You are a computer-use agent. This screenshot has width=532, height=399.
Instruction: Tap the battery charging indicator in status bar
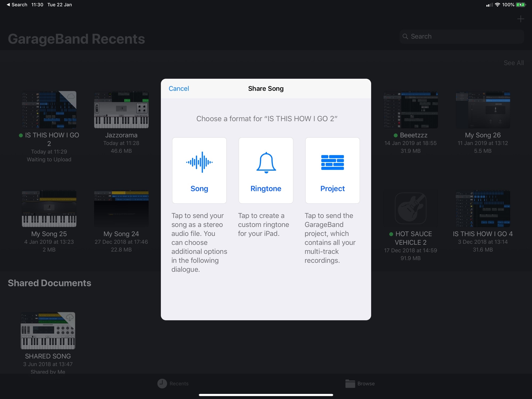(521, 5)
